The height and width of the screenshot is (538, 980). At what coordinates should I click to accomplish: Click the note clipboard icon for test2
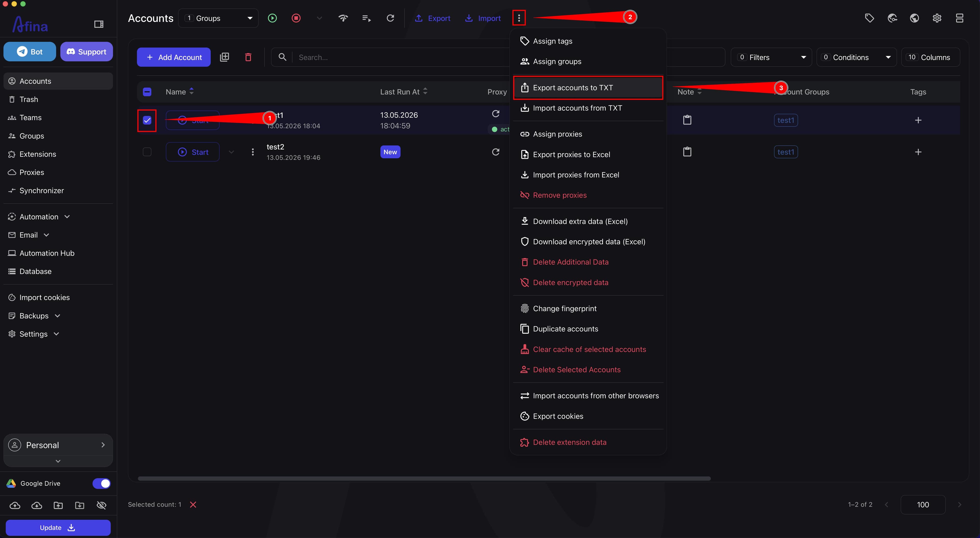pyautogui.click(x=687, y=152)
